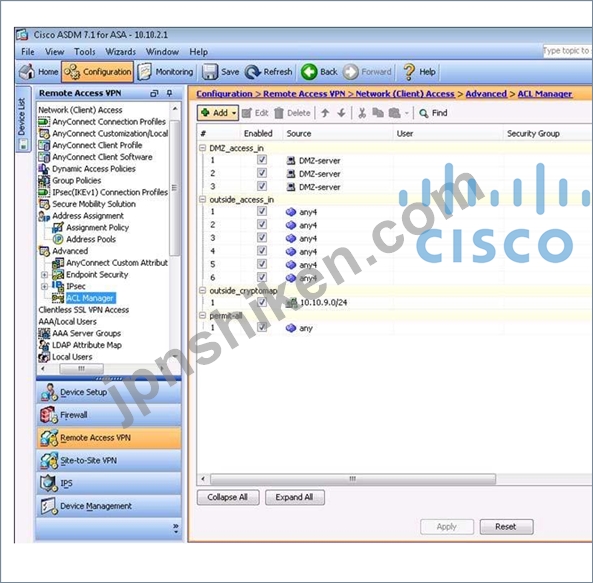Toggle Enabled checkbox for outside_access_in rule 3
This screenshot has height=583, width=593.
pos(262,238)
